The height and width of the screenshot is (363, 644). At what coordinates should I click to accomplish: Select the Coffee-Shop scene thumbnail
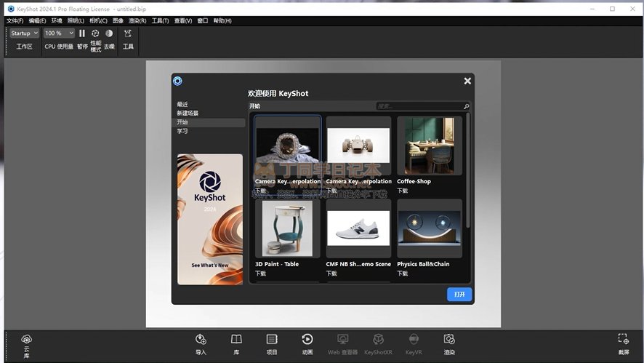pos(430,146)
